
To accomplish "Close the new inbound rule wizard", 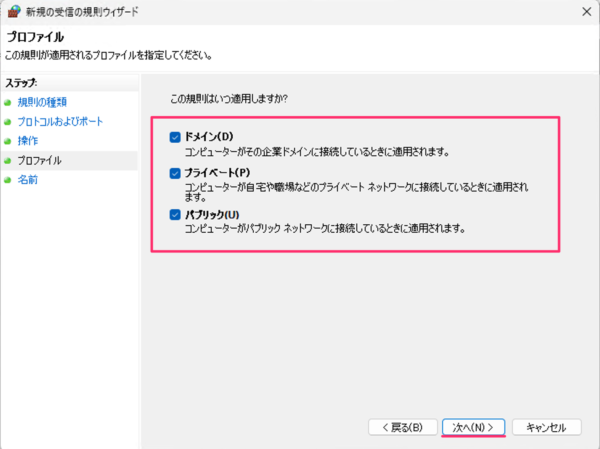I will 587,12.
